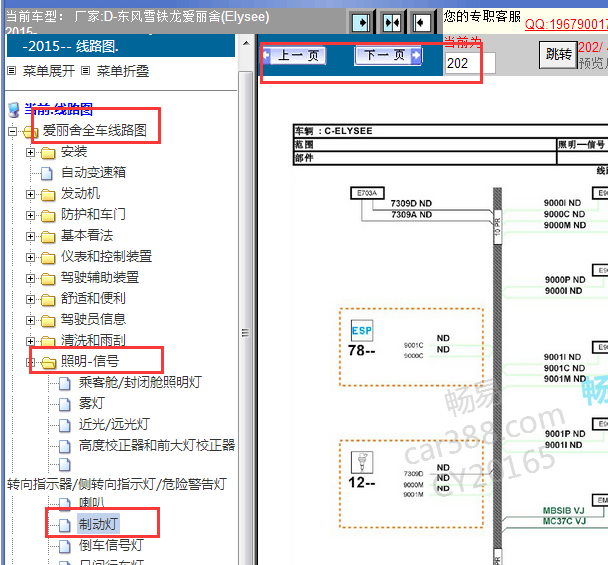The width and height of the screenshot is (608, 565).
Task: Click the 驾驶员信息 folder icon
Action: point(48,320)
